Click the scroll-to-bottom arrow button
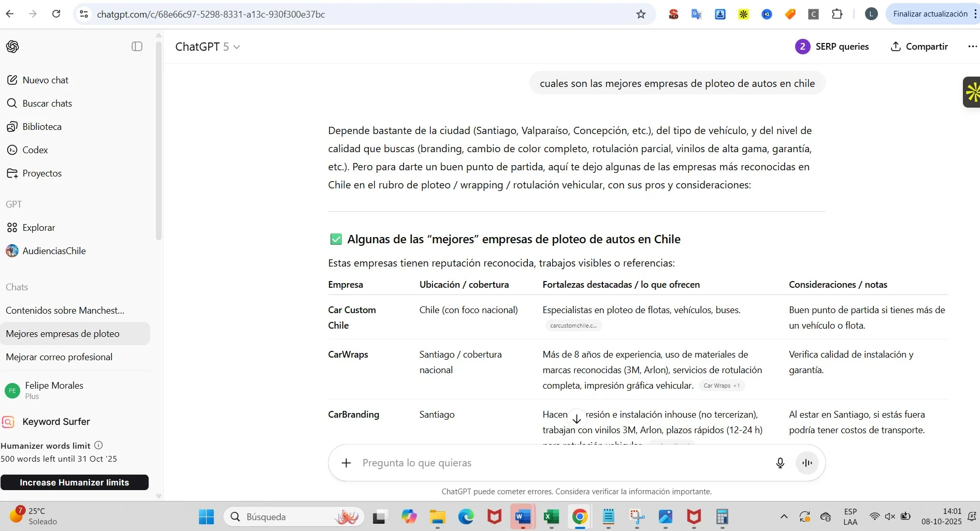Viewport: 980px width, 531px height. pos(577,418)
